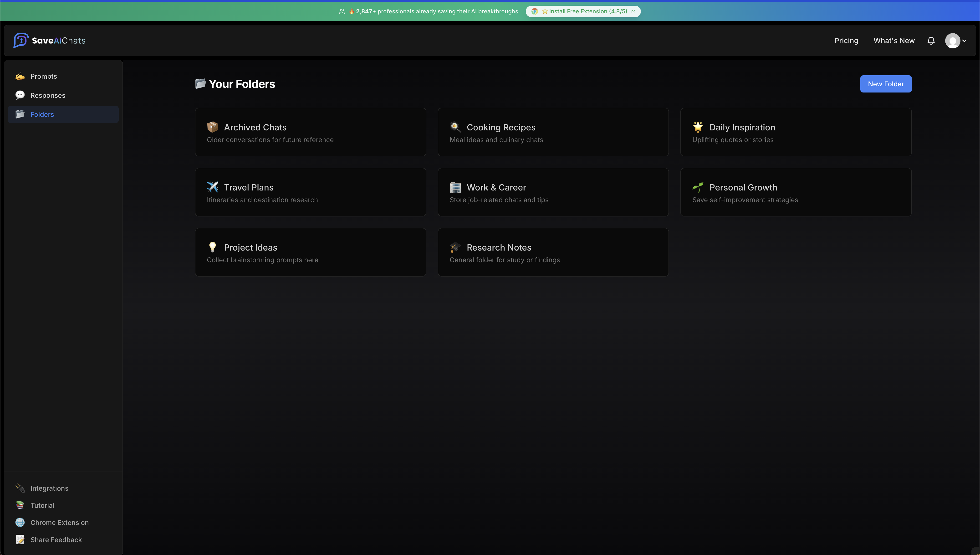Click the Chrome Extension globe icon

click(20, 522)
